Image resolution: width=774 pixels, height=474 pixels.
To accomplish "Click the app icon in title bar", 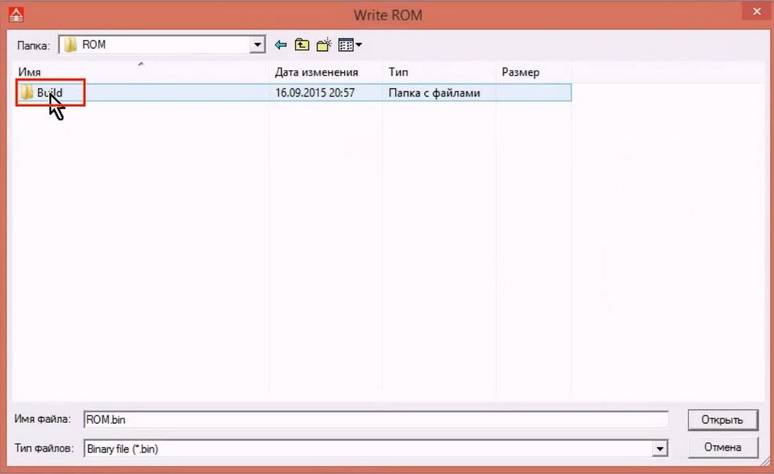I will pos(14,14).
